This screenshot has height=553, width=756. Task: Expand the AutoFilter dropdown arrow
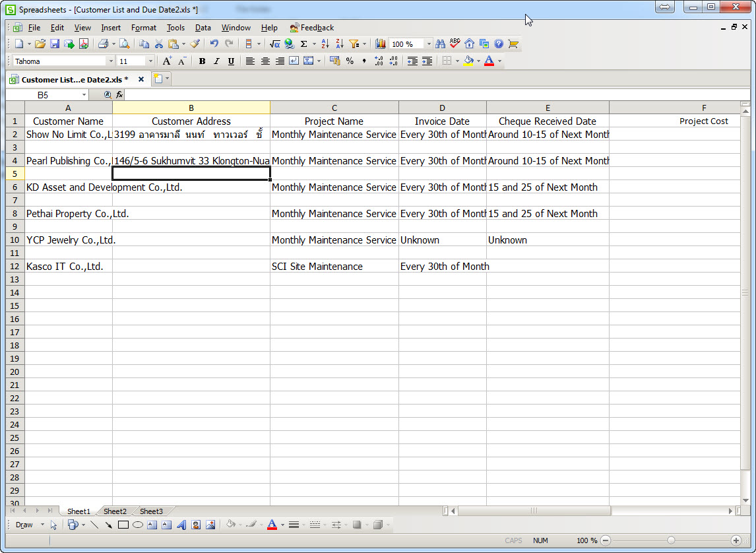[364, 44]
